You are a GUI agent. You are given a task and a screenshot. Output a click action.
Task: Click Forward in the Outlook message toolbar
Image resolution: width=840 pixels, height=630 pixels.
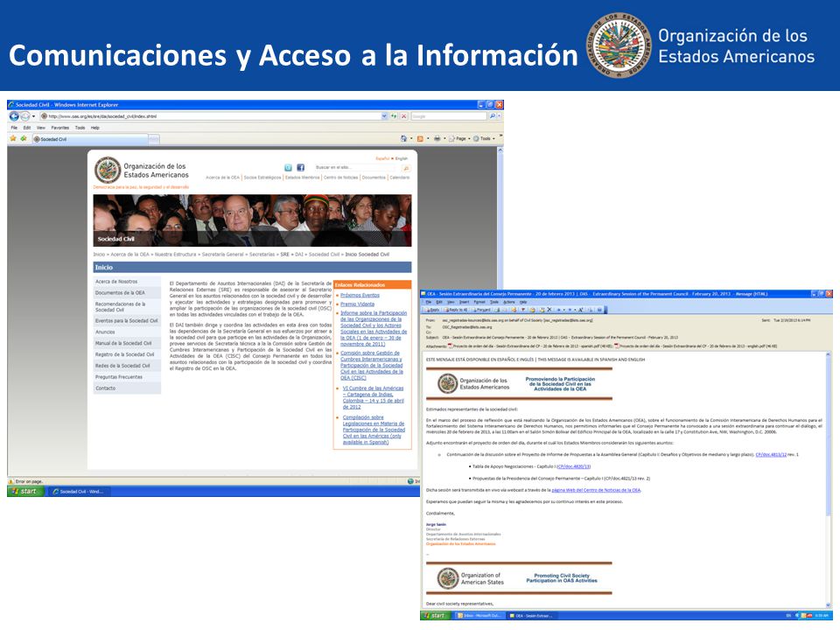[480, 310]
